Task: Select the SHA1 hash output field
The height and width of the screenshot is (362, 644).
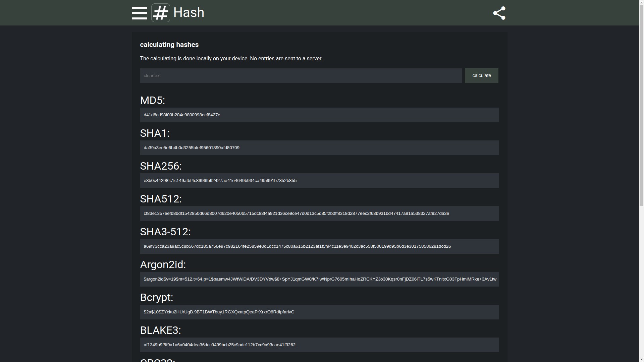Action: pyautogui.click(x=319, y=148)
